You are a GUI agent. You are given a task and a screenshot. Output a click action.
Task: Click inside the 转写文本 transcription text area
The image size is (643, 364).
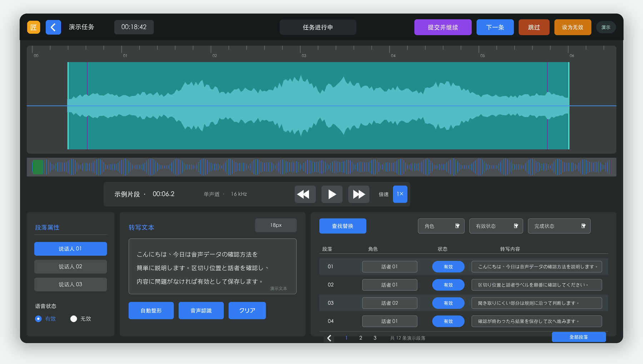[213, 267]
